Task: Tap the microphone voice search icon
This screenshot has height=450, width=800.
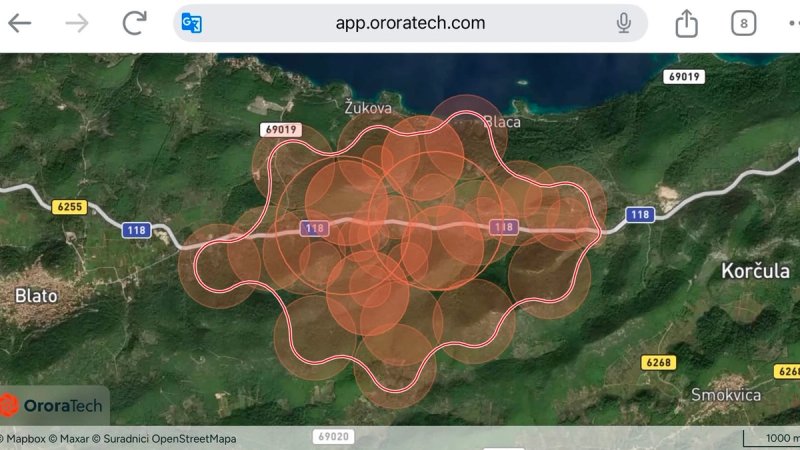Action: (623, 23)
